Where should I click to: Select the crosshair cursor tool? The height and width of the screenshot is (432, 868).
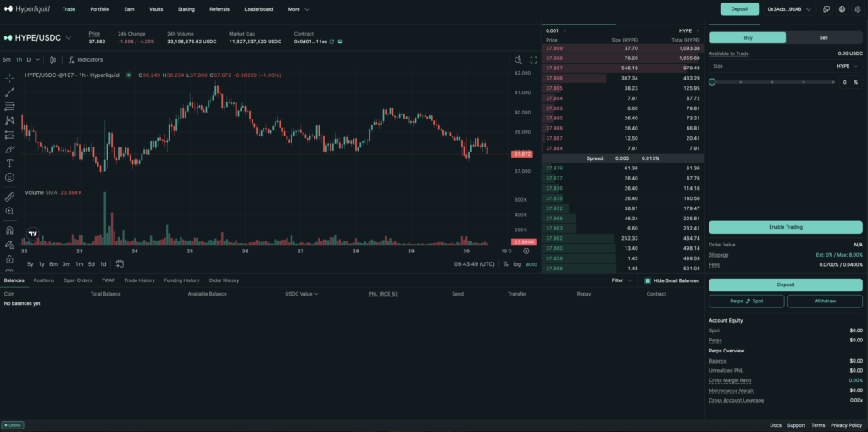9,78
